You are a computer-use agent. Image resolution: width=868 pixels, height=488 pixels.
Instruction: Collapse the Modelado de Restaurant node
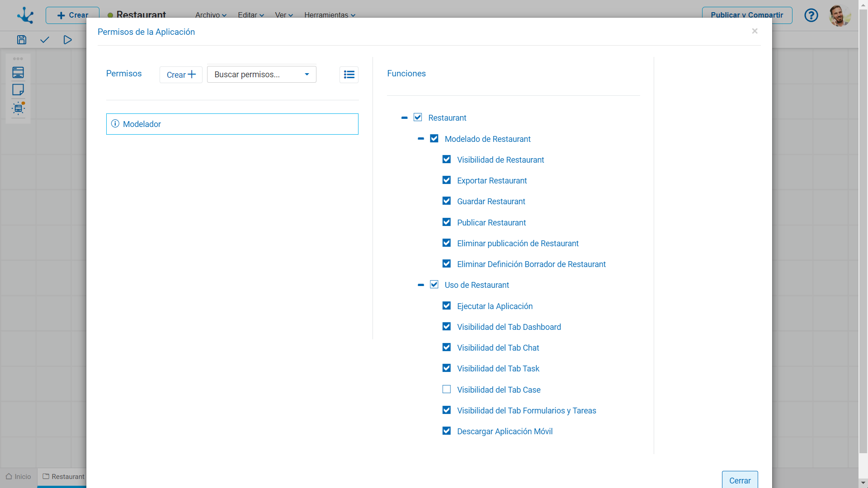pyautogui.click(x=421, y=139)
